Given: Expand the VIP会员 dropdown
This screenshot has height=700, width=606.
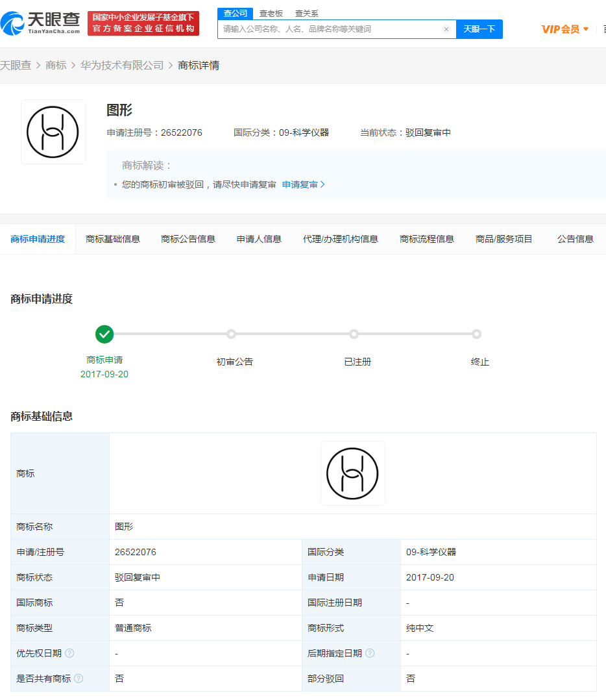Looking at the screenshot, I should click(x=565, y=29).
